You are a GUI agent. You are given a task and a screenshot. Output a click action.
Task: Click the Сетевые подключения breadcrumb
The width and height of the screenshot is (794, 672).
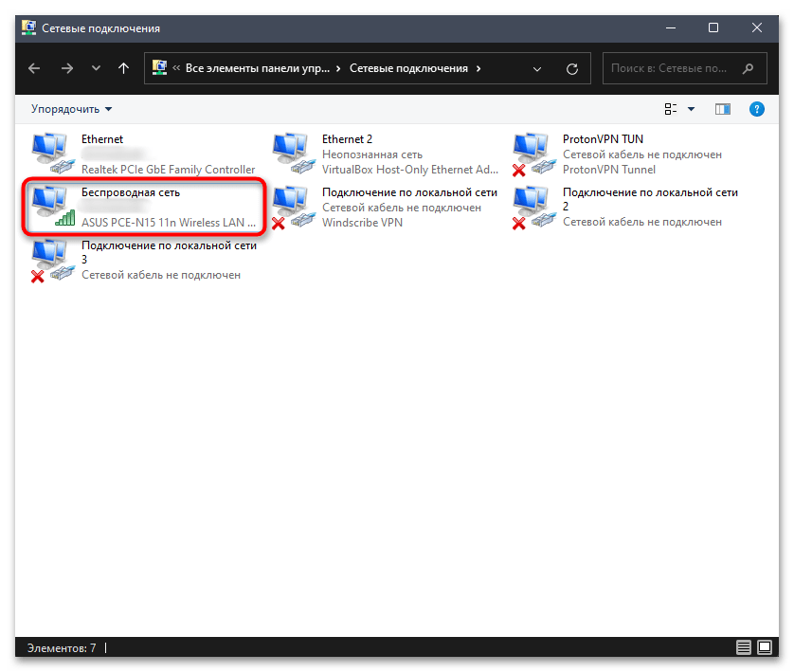pos(408,69)
